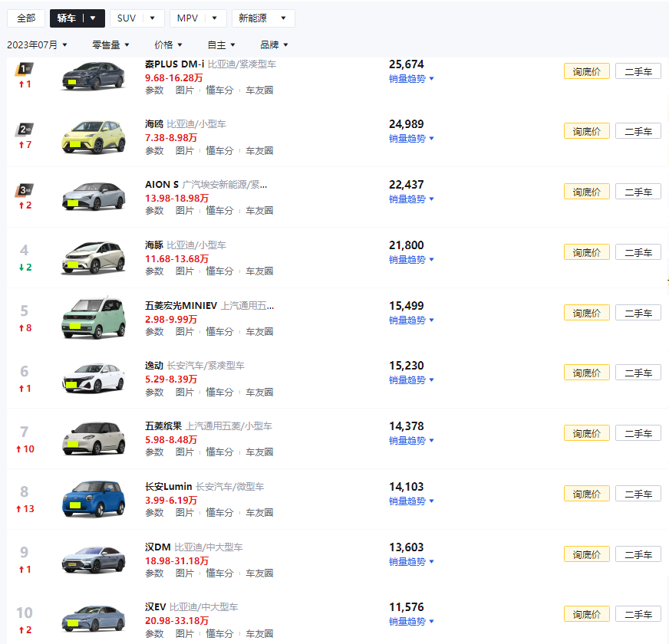Open the 新能源 category dropdown
The image size is (669, 644).
click(x=263, y=18)
